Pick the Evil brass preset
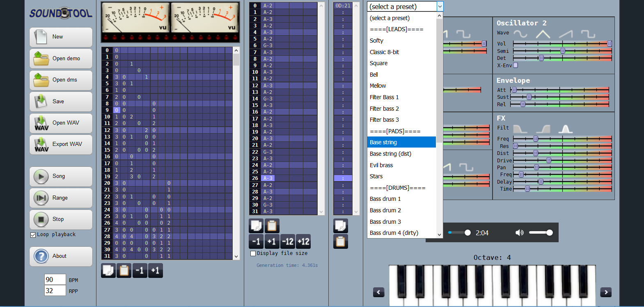 coord(401,165)
